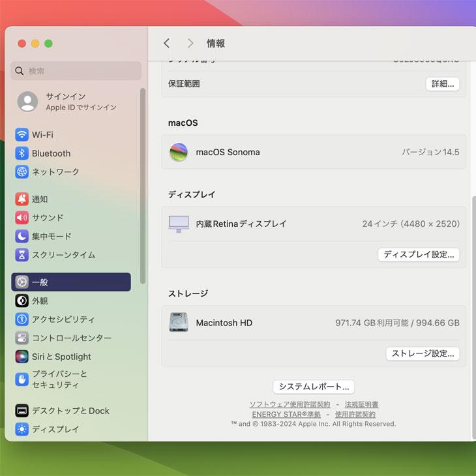Close window with red button

coord(22,44)
